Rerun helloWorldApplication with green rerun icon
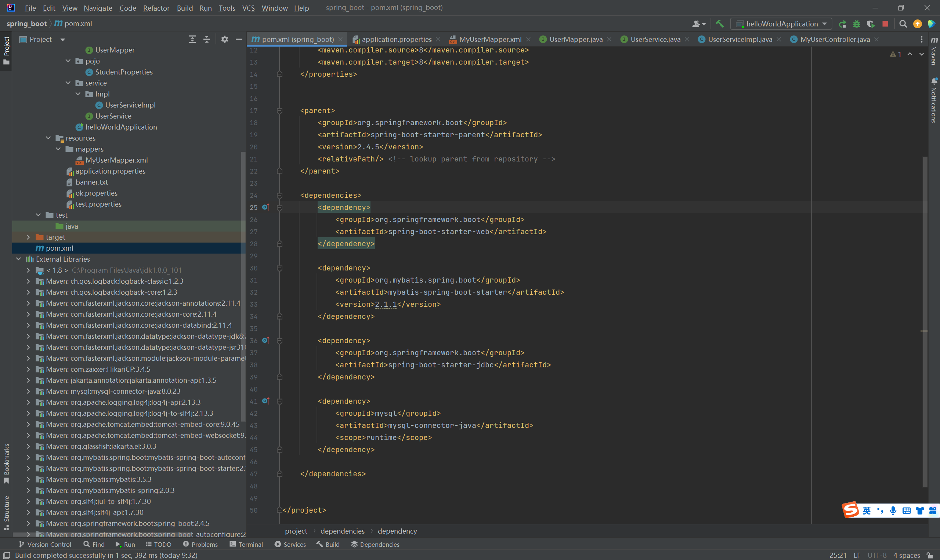 pyautogui.click(x=842, y=24)
